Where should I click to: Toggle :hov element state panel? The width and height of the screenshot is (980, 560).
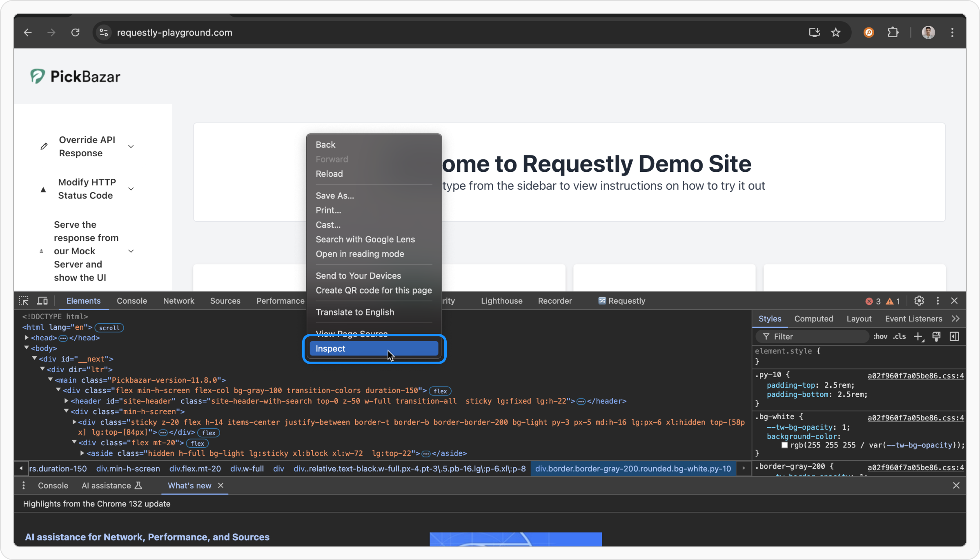point(880,337)
